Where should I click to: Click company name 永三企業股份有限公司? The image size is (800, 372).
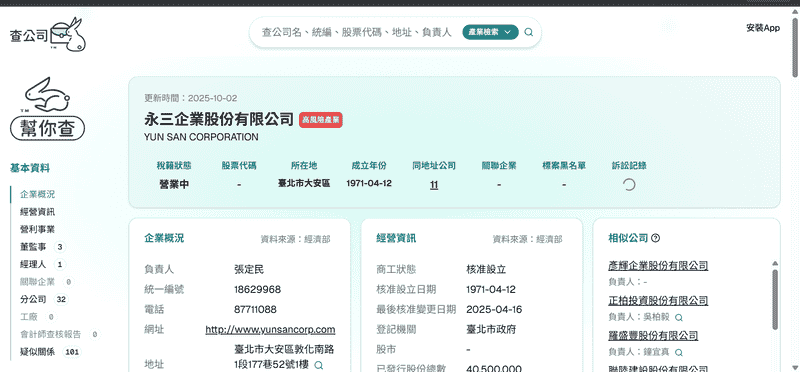[219, 119]
